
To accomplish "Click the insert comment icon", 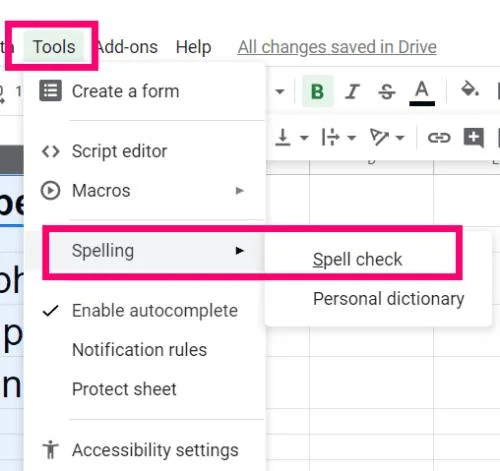I will 474,137.
